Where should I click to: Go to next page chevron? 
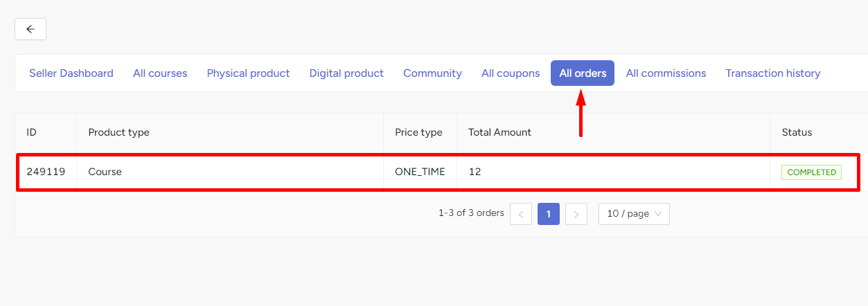(x=576, y=214)
